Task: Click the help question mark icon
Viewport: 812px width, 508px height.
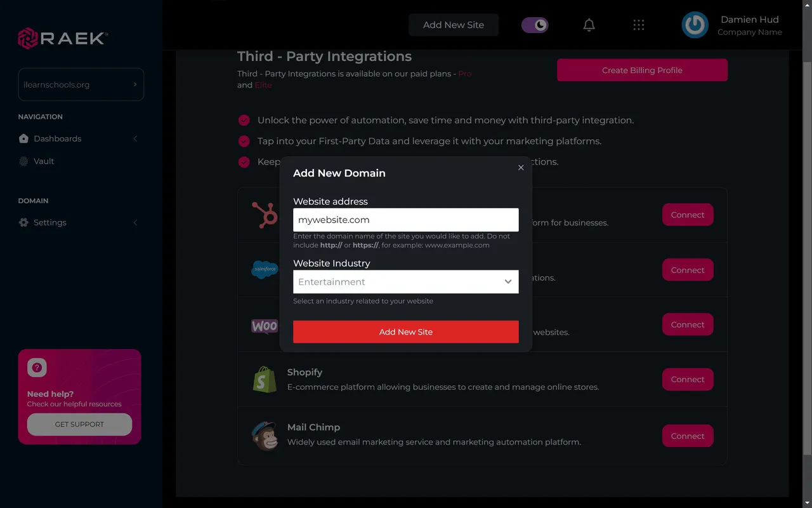Action: [36, 367]
